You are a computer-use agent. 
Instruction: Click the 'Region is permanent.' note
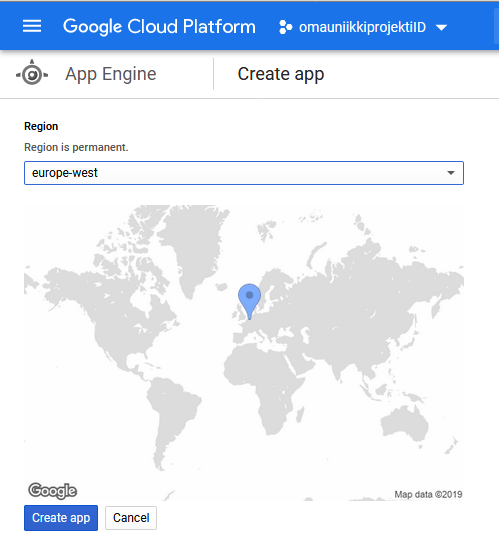click(x=76, y=147)
